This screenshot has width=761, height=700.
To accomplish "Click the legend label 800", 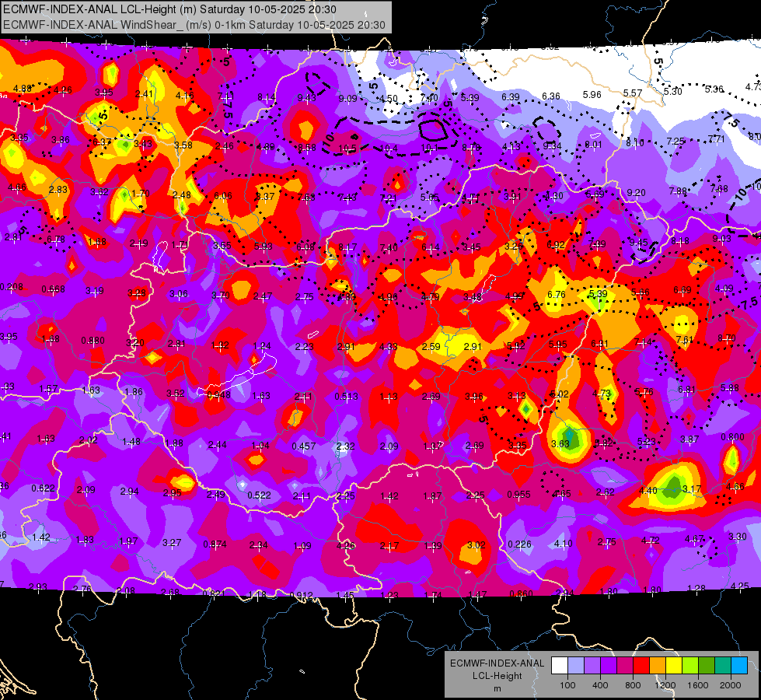I will click(633, 685).
